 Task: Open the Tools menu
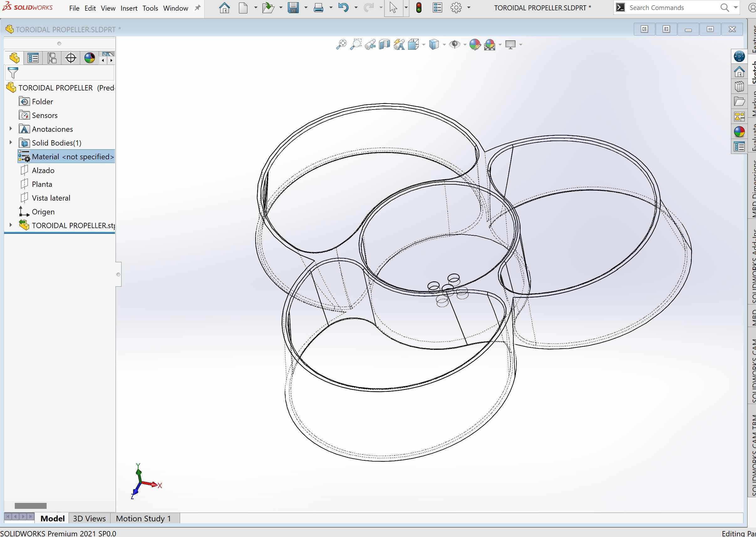(x=150, y=8)
